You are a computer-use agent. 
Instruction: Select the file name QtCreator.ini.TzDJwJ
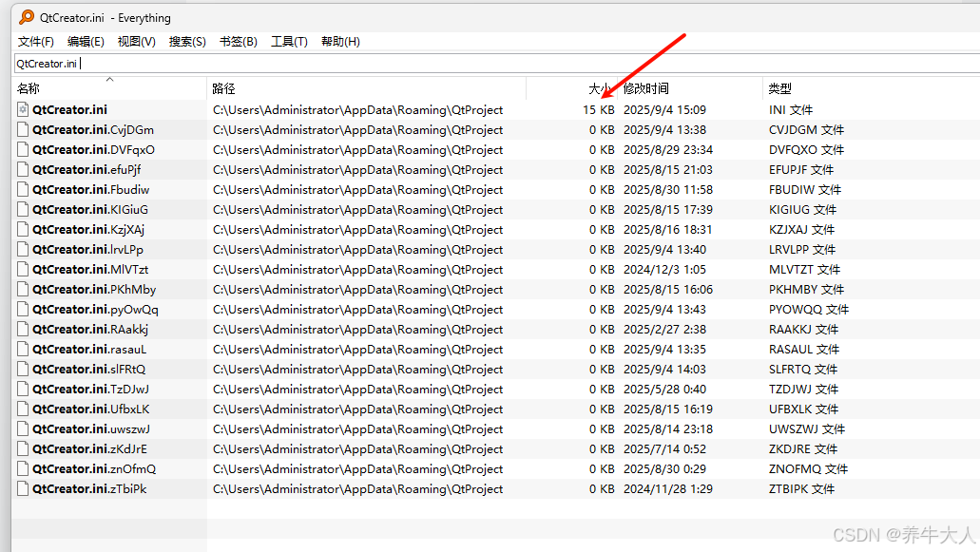(90, 390)
